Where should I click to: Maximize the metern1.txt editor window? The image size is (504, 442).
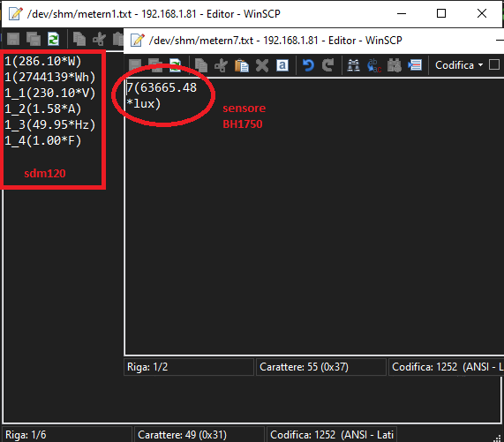(441, 13)
